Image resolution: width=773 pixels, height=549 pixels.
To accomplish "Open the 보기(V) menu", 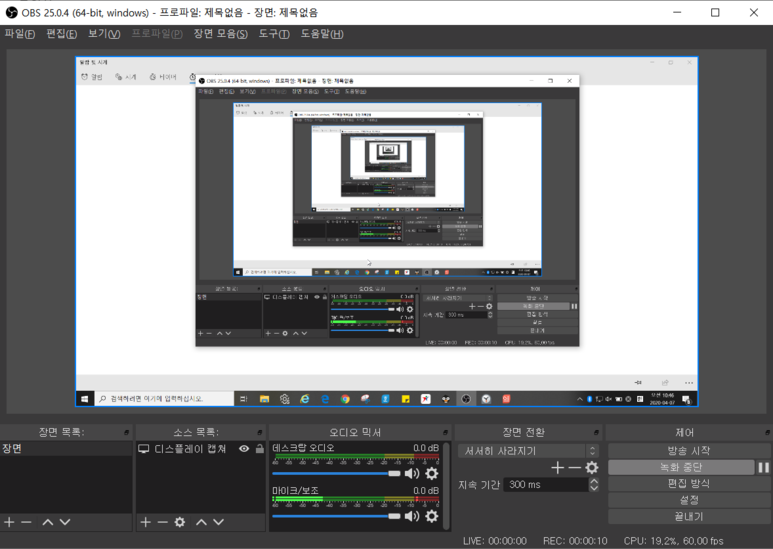I will pos(104,34).
